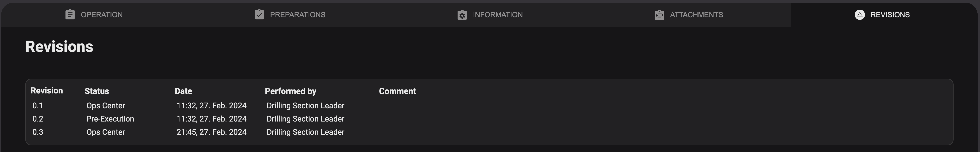Image resolution: width=980 pixels, height=152 pixels.
Task: Click the Information gear clipboard icon
Action: [x=462, y=15]
